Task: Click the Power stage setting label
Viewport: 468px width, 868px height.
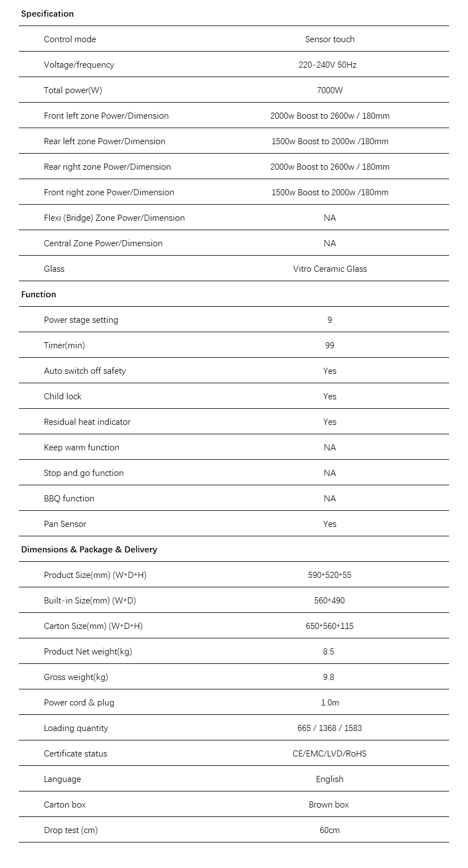Action: pyautogui.click(x=81, y=320)
